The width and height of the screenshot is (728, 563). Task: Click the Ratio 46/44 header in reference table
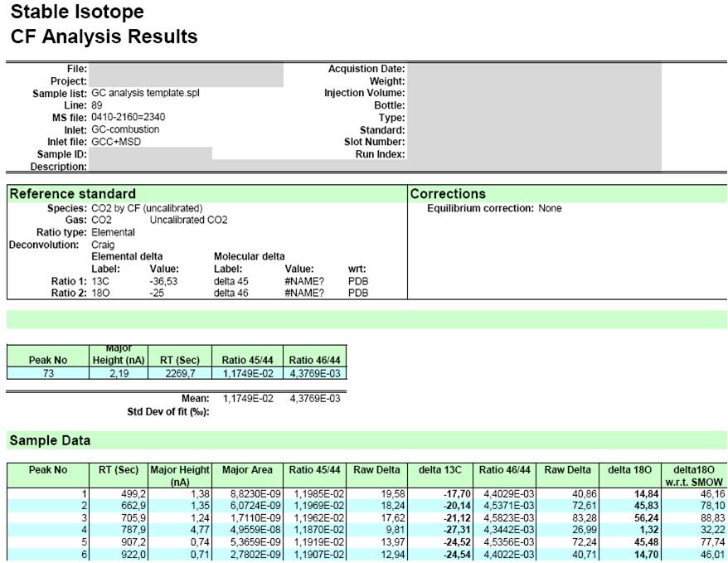pos(315,360)
